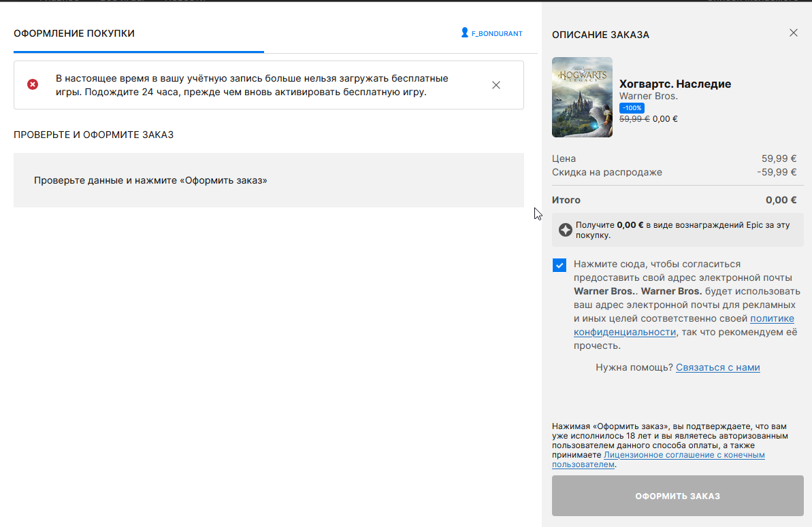Click the -100% discount badge

point(632,108)
